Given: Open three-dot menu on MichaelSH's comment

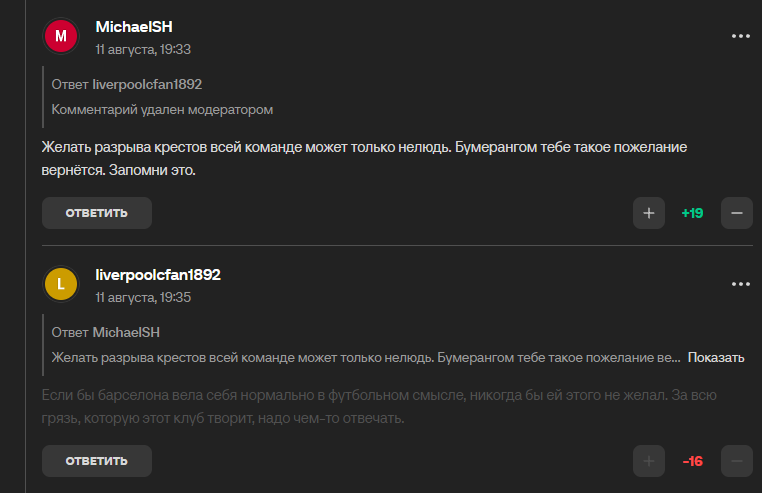Looking at the screenshot, I should pos(741,36).
